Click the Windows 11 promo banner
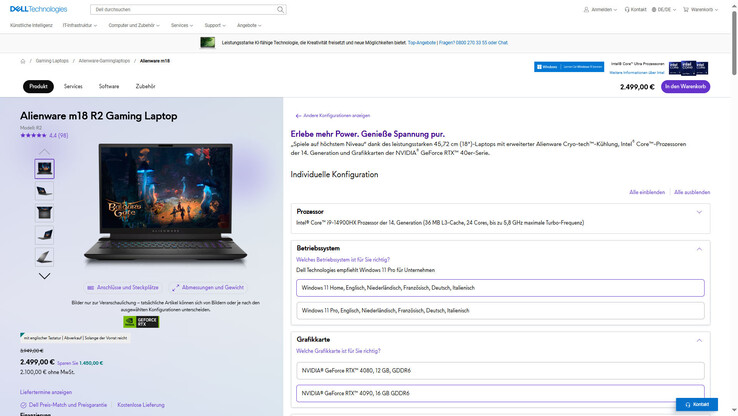Screen dimensions: 738x416 tap(569, 67)
